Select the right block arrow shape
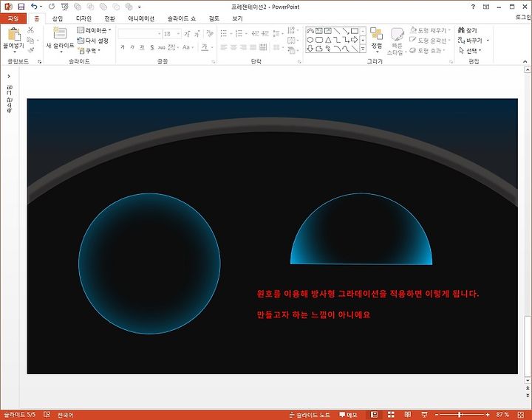The image size is (532, 420). click(x=354, y=40)
